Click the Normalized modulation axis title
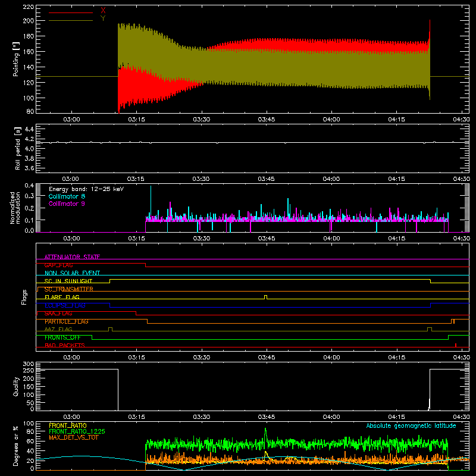Image resolution: width=476 pixels, height=476 pixels. click(x=15, y=208)
